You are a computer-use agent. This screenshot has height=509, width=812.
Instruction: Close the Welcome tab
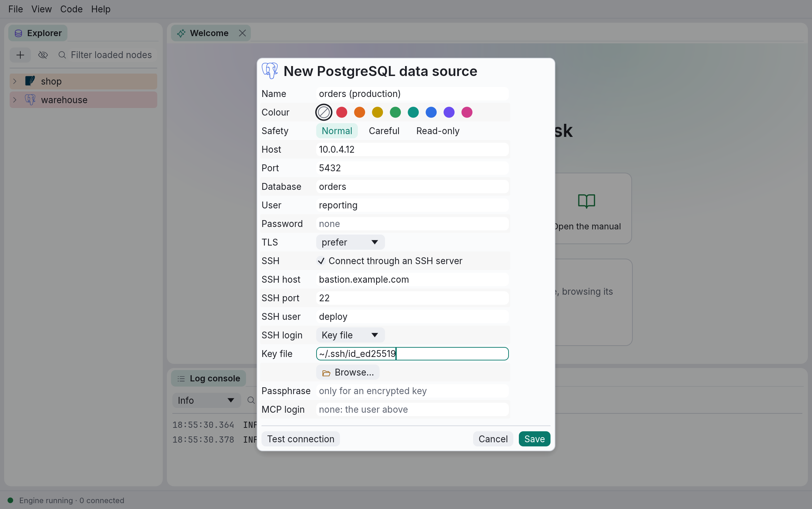click(242, 33)
